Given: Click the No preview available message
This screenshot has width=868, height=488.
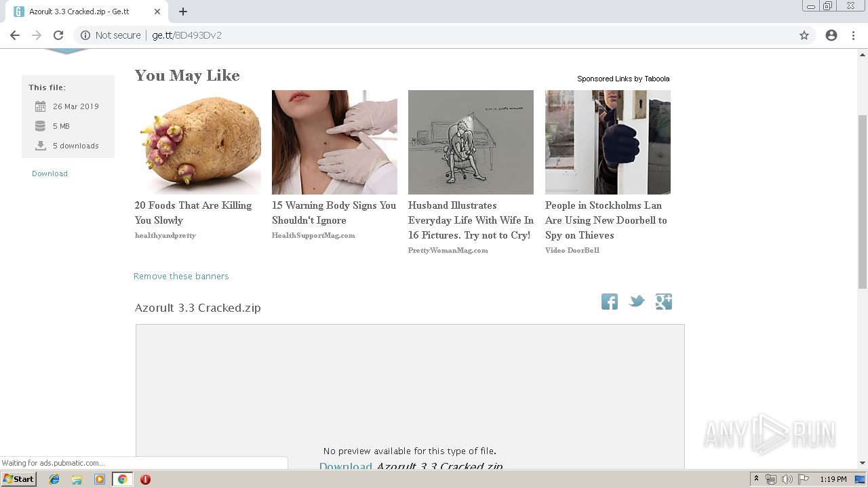Looking at the screenshot, I should pos(410,451).
